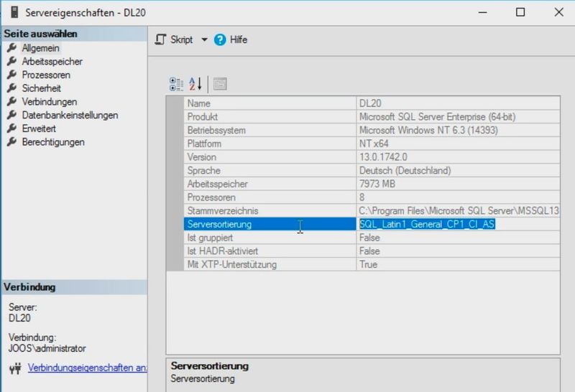Switch property grid to categorized view
The height and width of the screenshot is (392, 575).
pyautogui.click(x=176, y=84)
